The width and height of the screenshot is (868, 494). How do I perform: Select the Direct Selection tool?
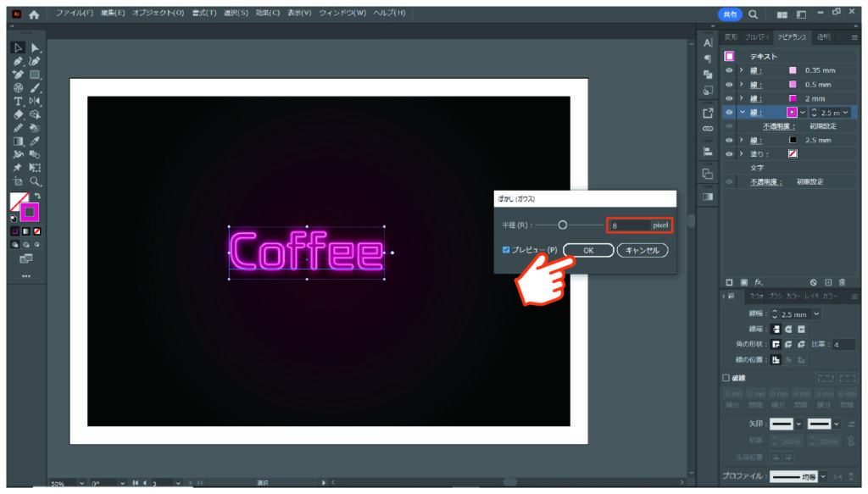pos(35,48)
